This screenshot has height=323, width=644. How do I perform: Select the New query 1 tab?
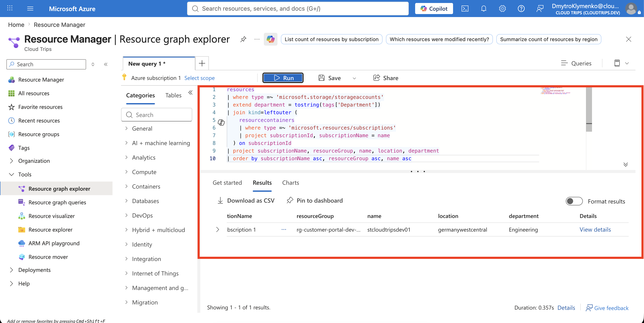159,63
